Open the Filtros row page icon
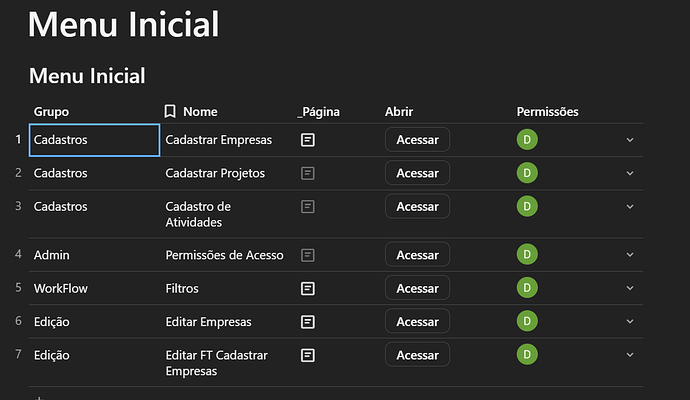 click(x=308, y=288)
